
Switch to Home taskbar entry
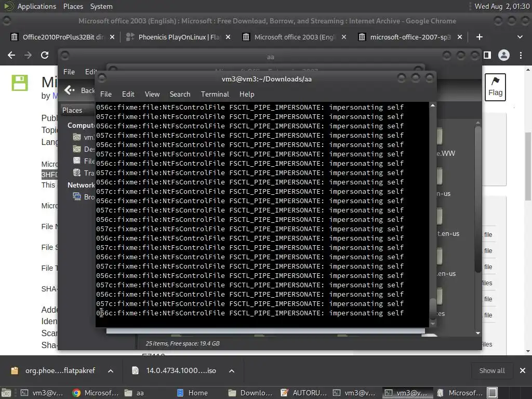pyautogui.click(x=199, y=393)
